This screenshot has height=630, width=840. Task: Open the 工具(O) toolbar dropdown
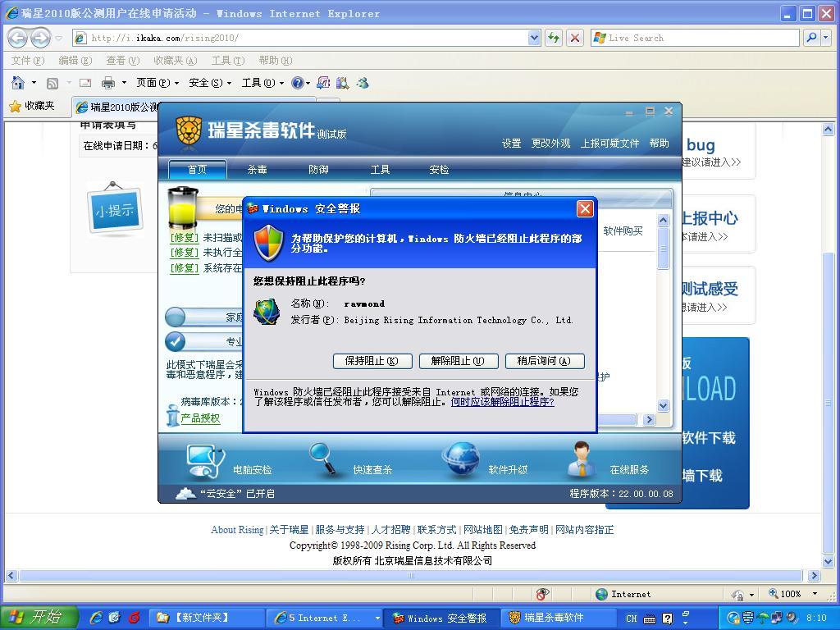click(x=262, y=83)
